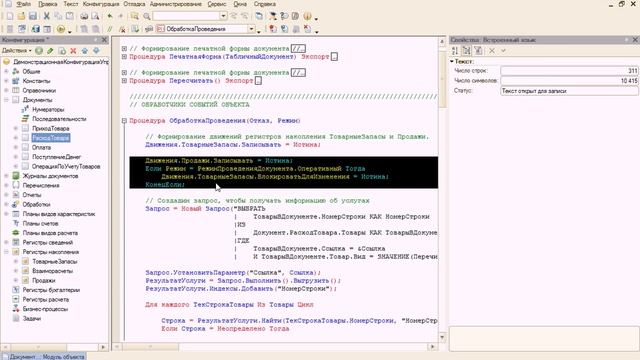Open the Текст menu

pos(71,4)
